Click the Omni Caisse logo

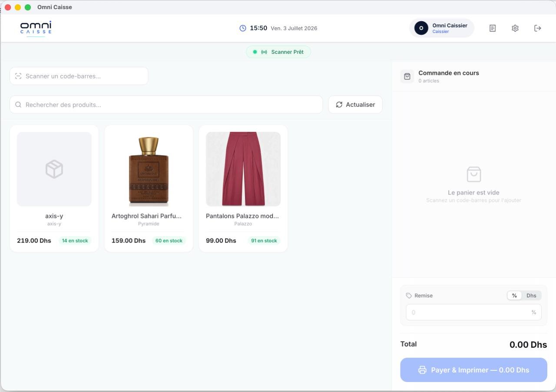[x=36, y=28]
